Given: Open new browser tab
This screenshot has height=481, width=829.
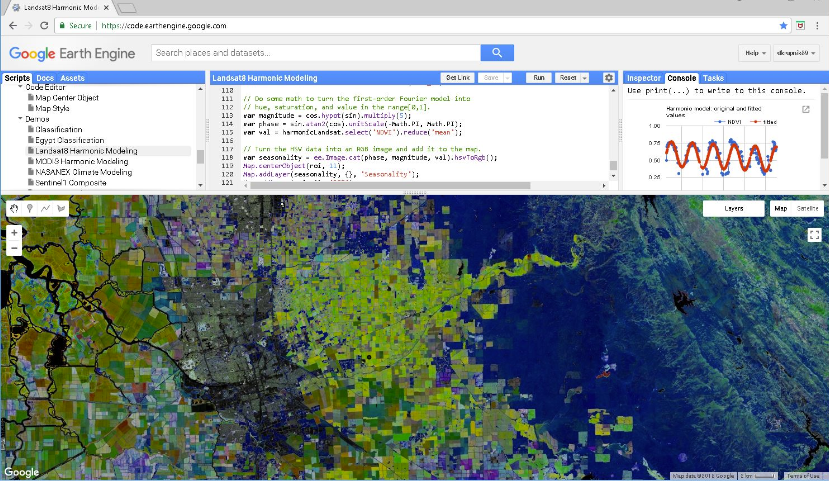Looking at the screenshot, I should (126, 8).
